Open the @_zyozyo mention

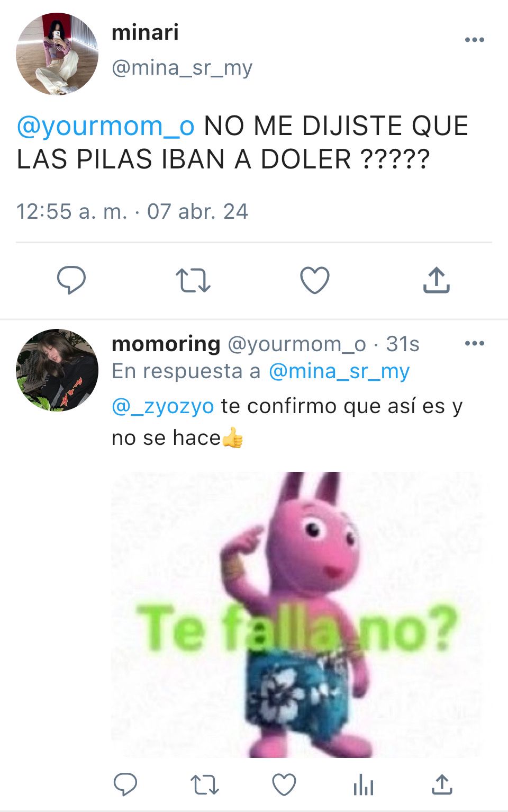click(163, 406)
